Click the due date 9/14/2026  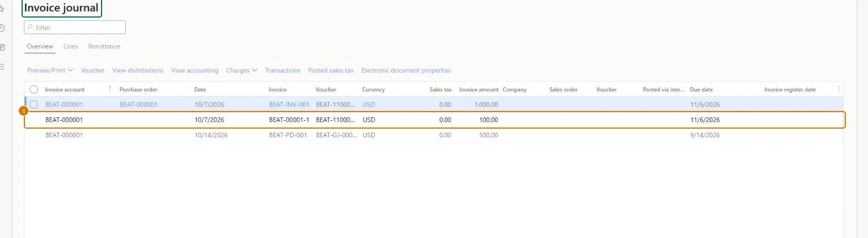tap(705, 135)
